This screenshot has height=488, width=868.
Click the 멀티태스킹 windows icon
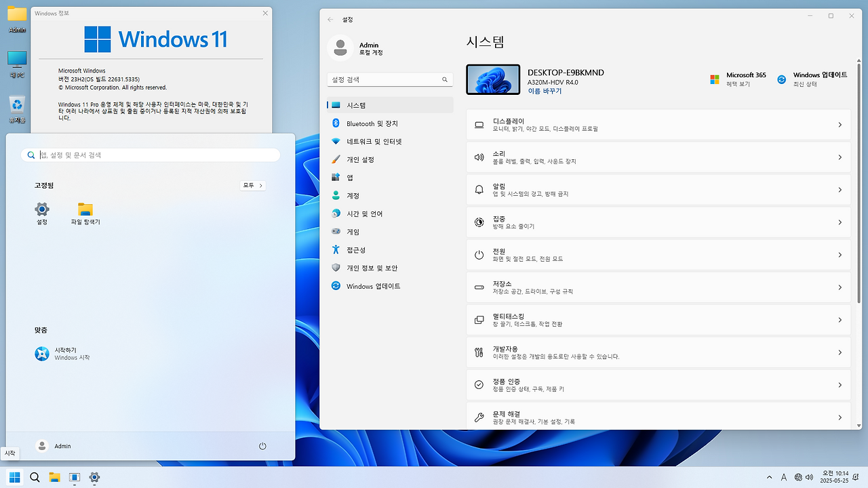(x=479, y=320)
